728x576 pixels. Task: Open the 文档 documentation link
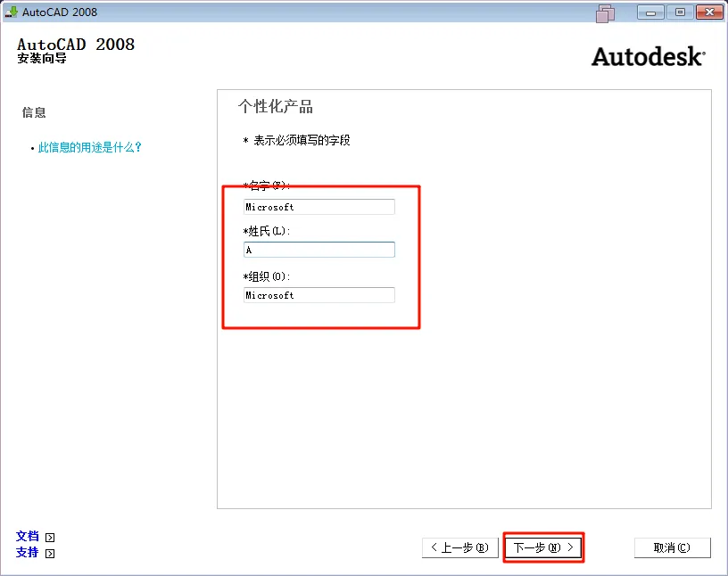click(x=28, y=536)
